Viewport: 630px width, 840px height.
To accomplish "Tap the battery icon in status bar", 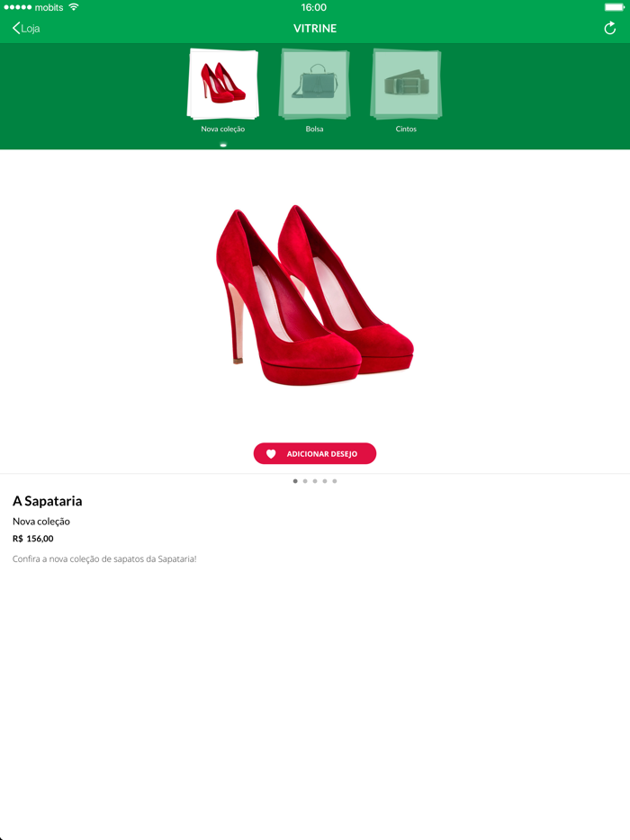I will coord(615,7).
